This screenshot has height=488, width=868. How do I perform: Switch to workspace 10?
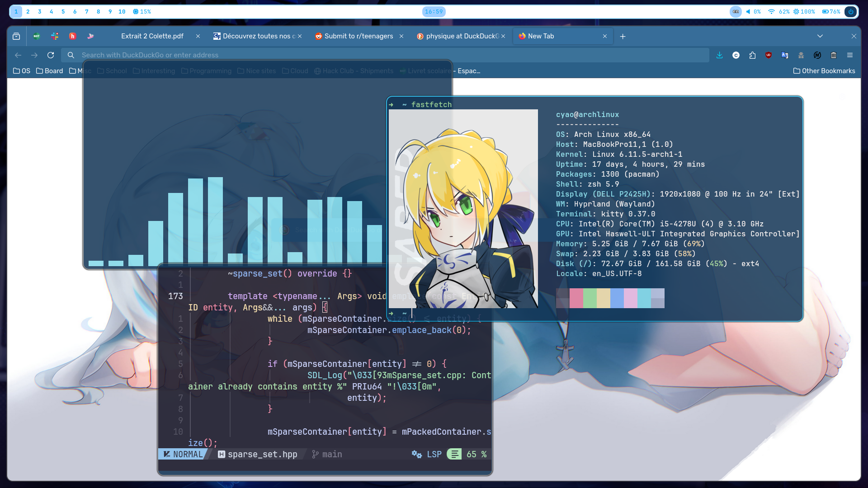[x=122, y=12]
